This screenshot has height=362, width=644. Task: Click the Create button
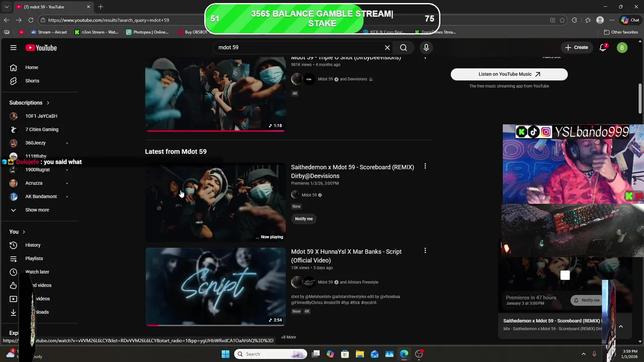pos(576,47)
